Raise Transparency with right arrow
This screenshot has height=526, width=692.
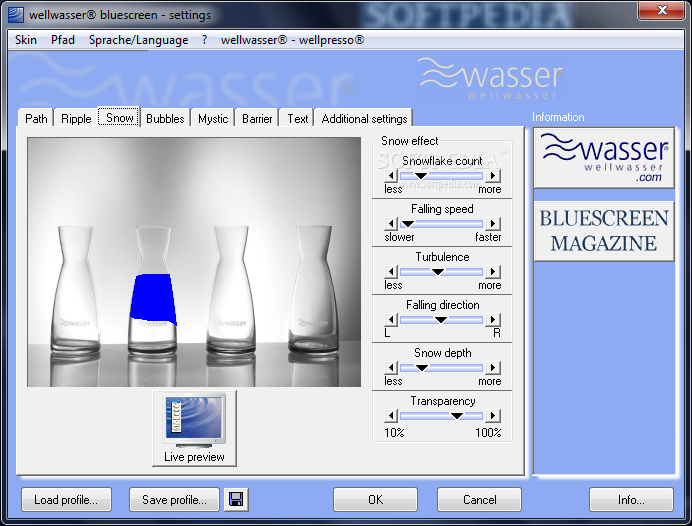(x=493, y=416)
